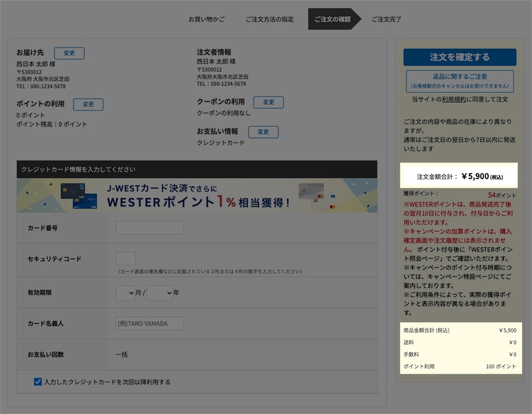Click the silver card image on banner
This screenshot has width=532, height=414.
[x=317, y=196]
